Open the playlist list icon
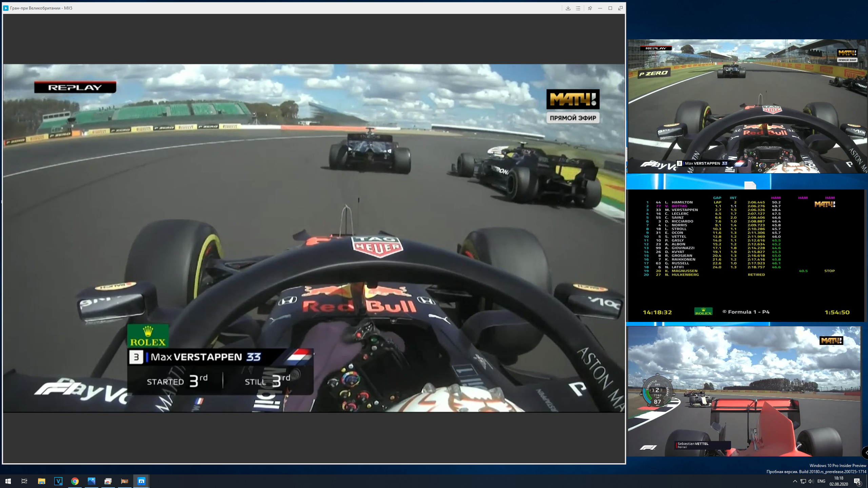The width and height of the screenshot is (868, 488). (578, 8)
